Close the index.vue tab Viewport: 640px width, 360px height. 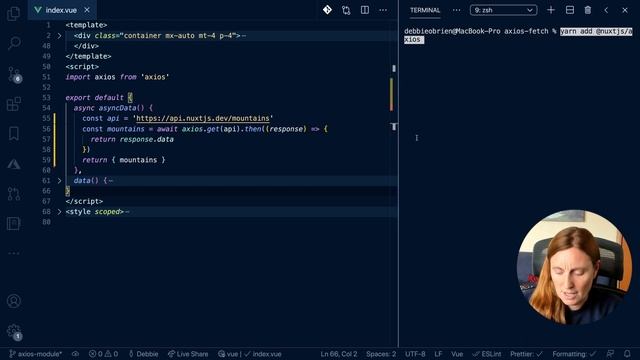click(87, 10)
